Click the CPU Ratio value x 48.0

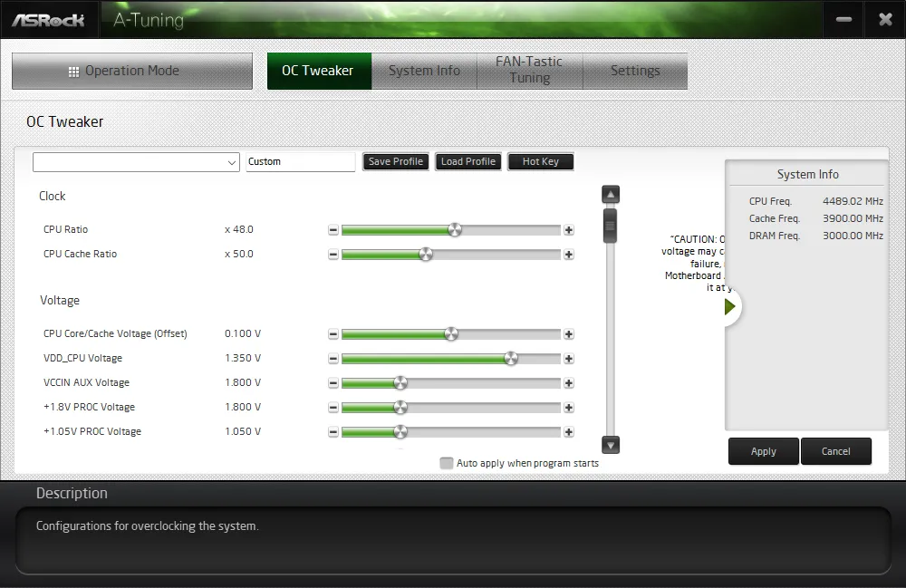click(x=239, y=229)
